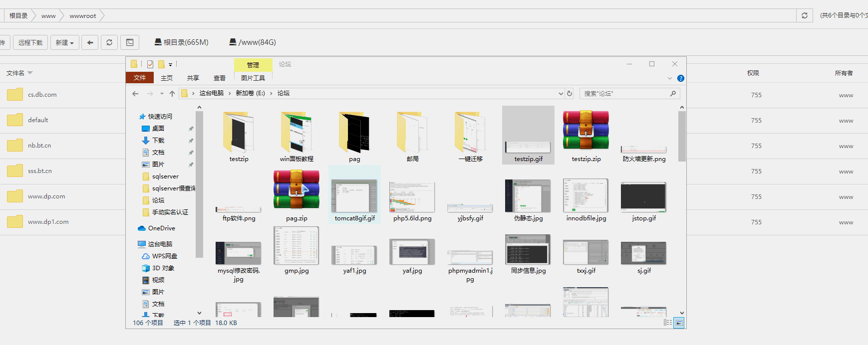Viewport: 868px width, 345px height.
Task: Click the properties icon in quick access toolbar
Action: 150,64
